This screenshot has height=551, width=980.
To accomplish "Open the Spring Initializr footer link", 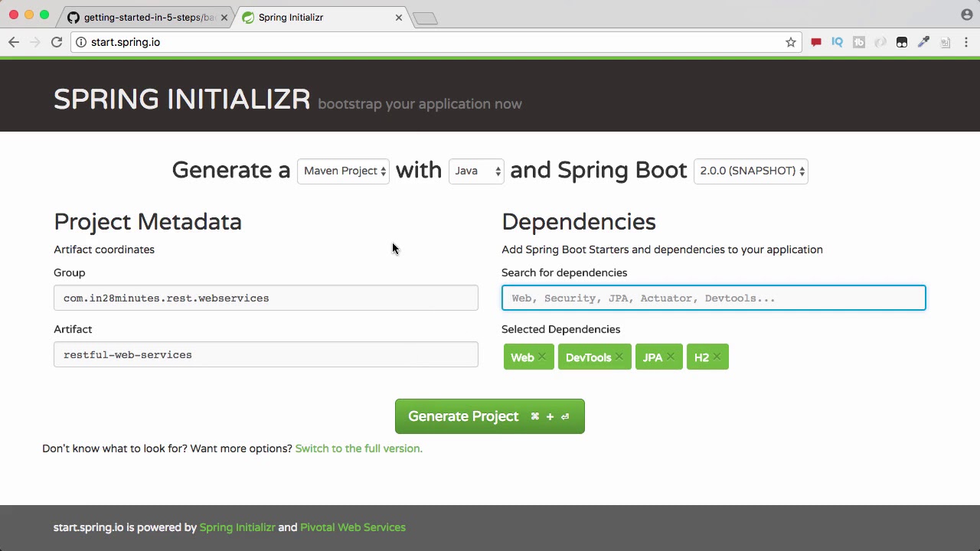I will (237, 527).
